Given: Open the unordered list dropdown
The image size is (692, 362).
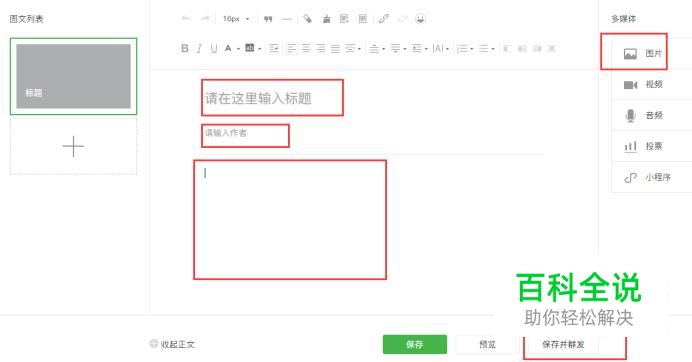Looking at the screenshot, I should tap(486, 48).
